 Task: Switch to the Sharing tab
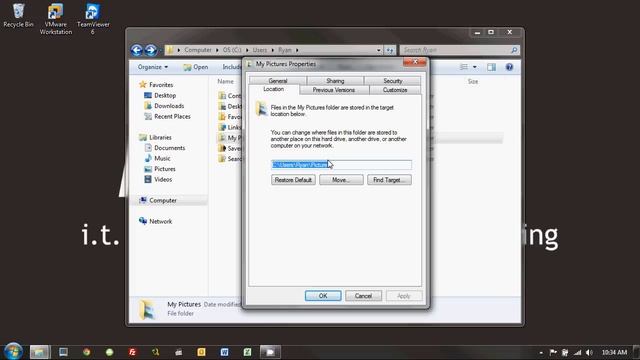(335, 81)
